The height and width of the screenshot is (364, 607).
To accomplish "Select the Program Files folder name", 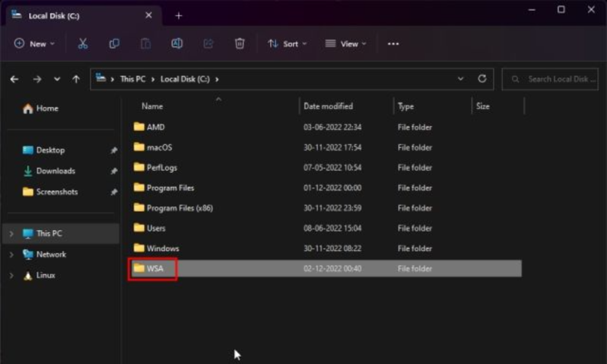I will coord(170,187).
